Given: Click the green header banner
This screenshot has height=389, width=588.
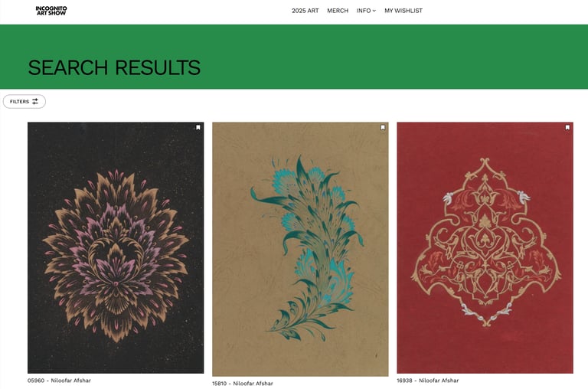Looking at the screenshot, I should pos(294,57).
